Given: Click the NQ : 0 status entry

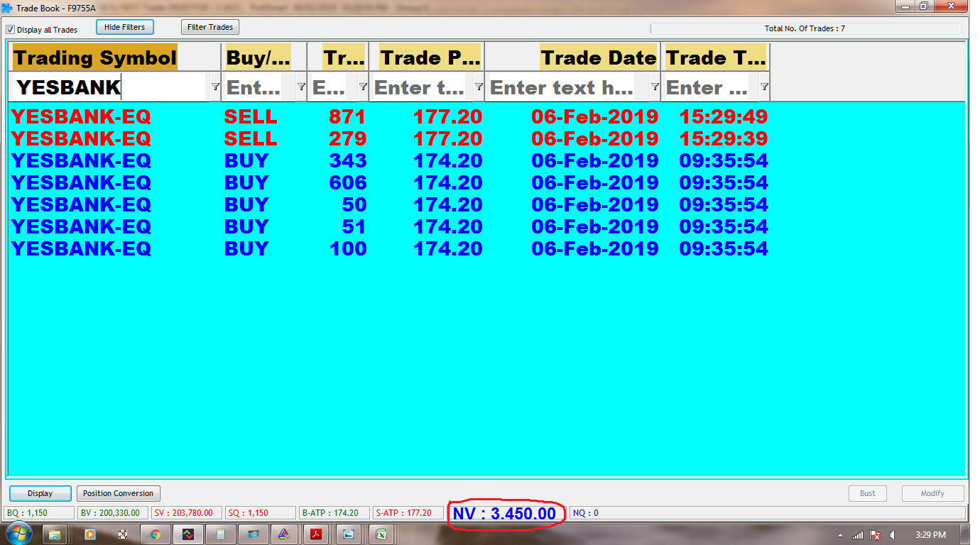Looking at the screenshot, I should point(767,513).
